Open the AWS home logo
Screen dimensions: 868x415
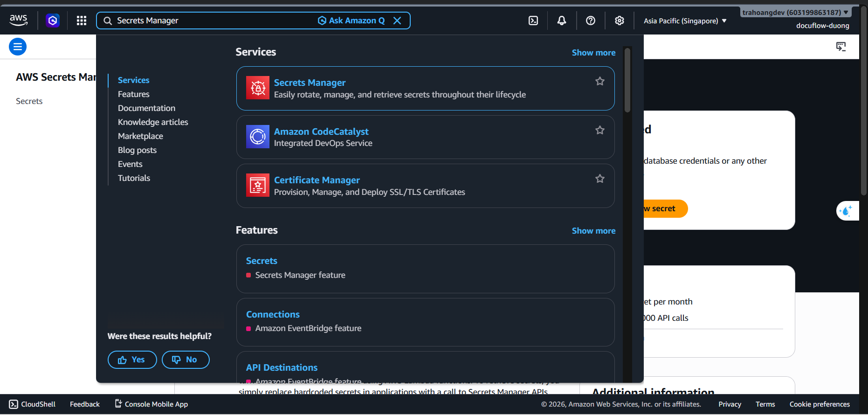point(19,20)
